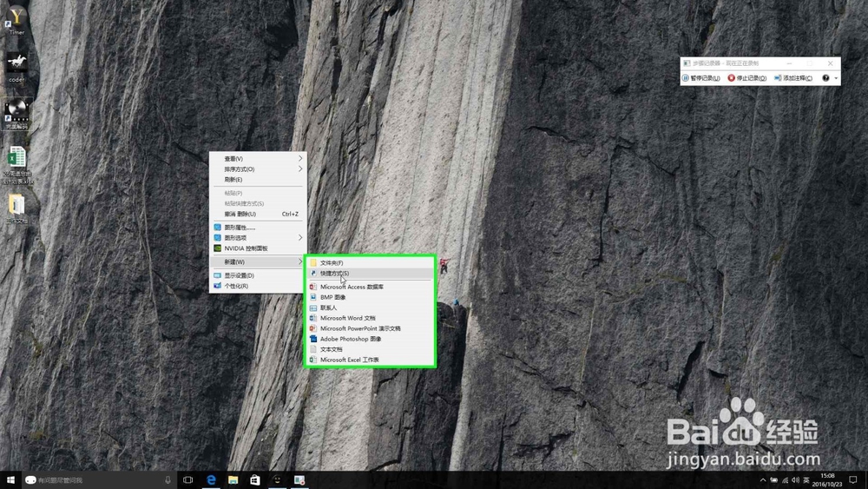Image resolution: width=868 pixels, height=489 pixels.
Task: Create new Microsoft PowerPoint 演示文稿
Action: [x=370, y=328]
